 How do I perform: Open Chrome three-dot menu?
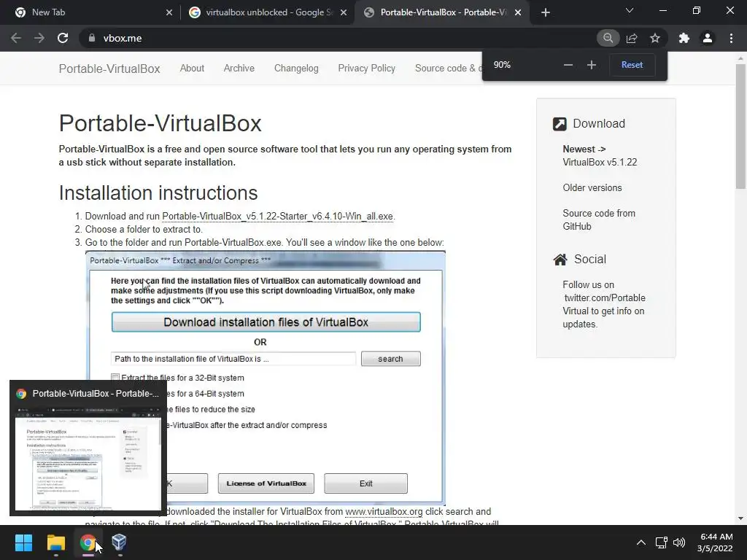(x=731, y=38)
